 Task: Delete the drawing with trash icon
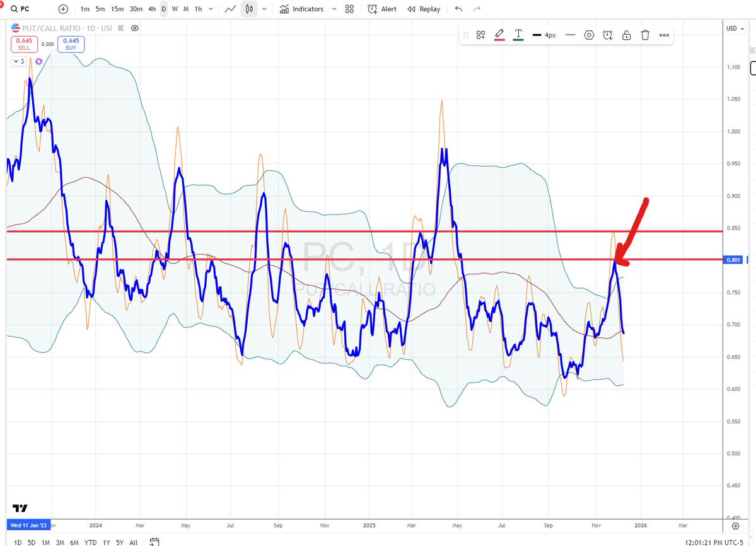645,35
